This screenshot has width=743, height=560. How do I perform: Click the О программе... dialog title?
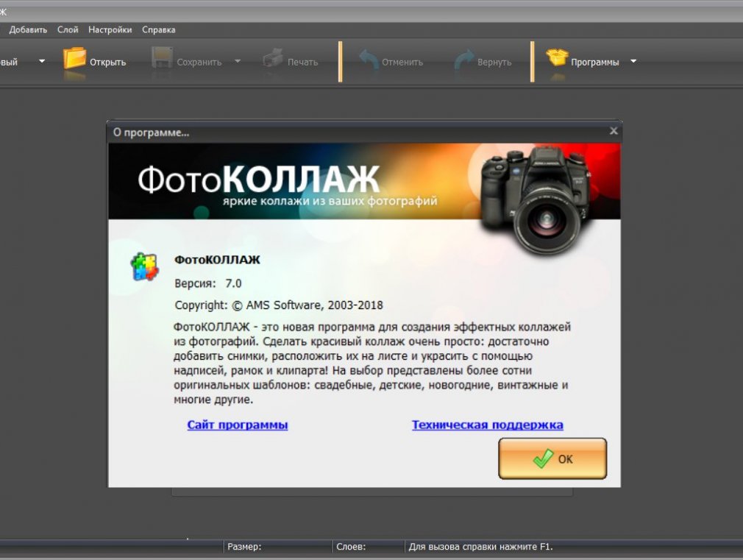click(151, 132)
